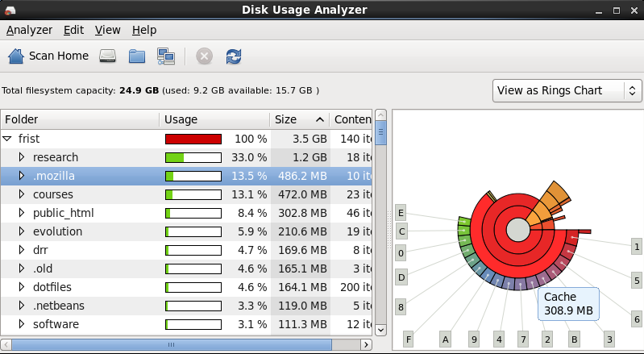Click the window menu icon in title bar
This screenshot has height=354, width=644.
coord(11,10)
